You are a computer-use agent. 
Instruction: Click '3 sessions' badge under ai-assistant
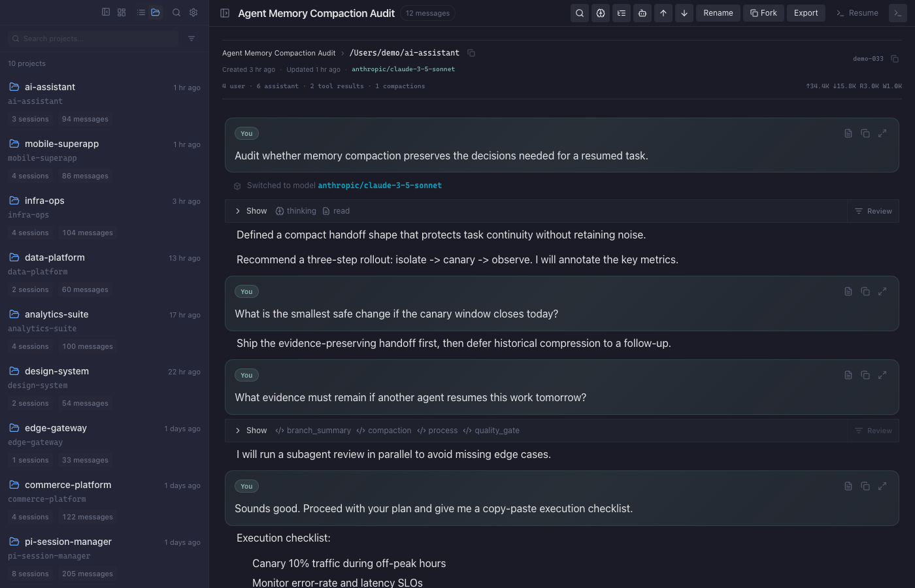point(30,119)
